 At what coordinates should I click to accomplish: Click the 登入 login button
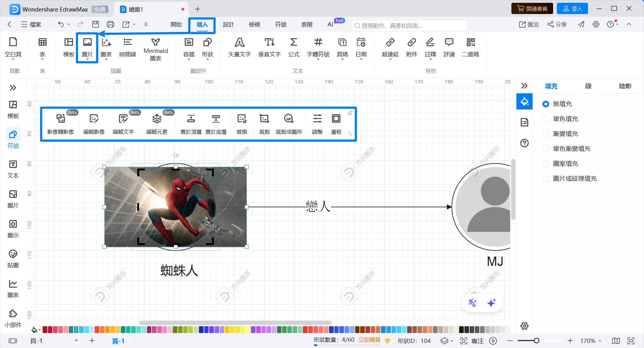(x=572, y=8)
